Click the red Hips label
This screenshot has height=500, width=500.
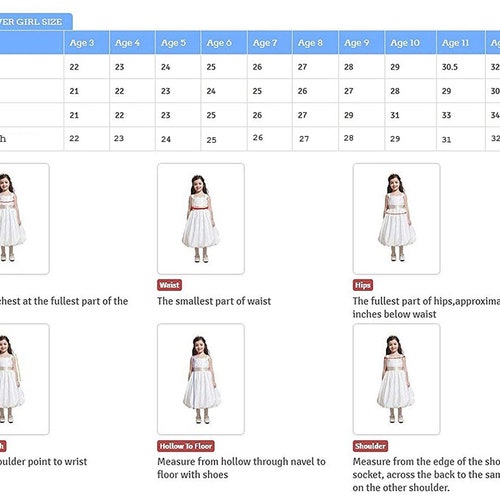coord(363,285)
